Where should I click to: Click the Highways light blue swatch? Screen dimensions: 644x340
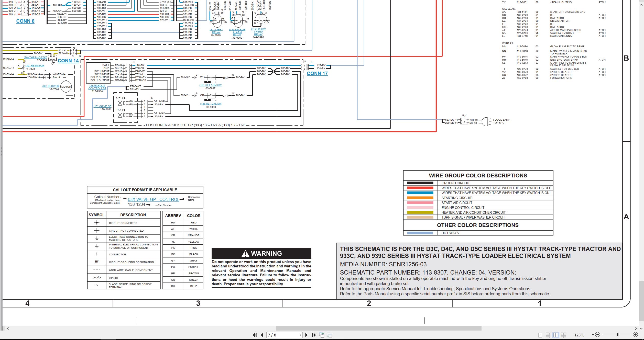click(x=420, y=233)
